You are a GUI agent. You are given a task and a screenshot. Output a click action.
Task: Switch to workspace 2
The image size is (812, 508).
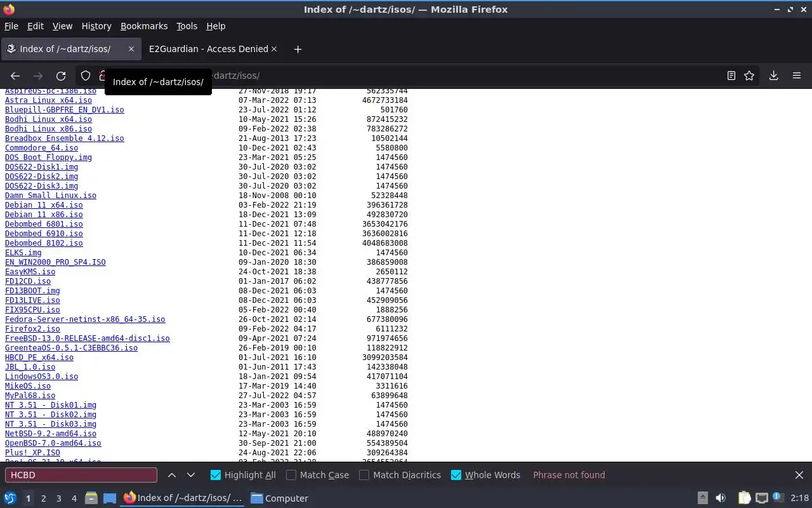click(43, 498)
